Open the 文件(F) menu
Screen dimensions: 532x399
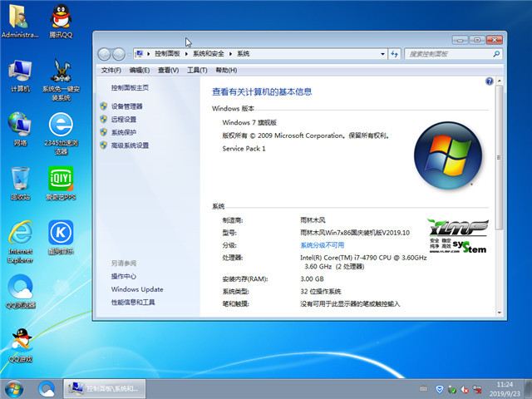[111, 70]
